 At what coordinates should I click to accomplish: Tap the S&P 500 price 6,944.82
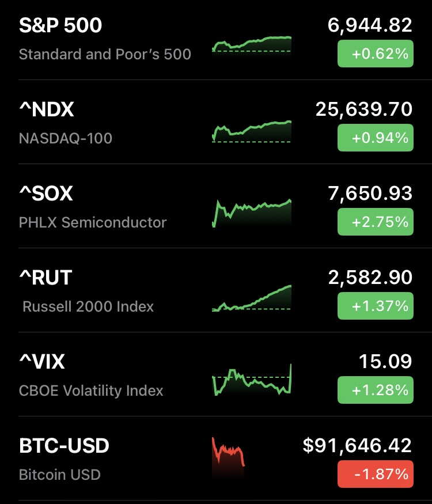(369, 25)
